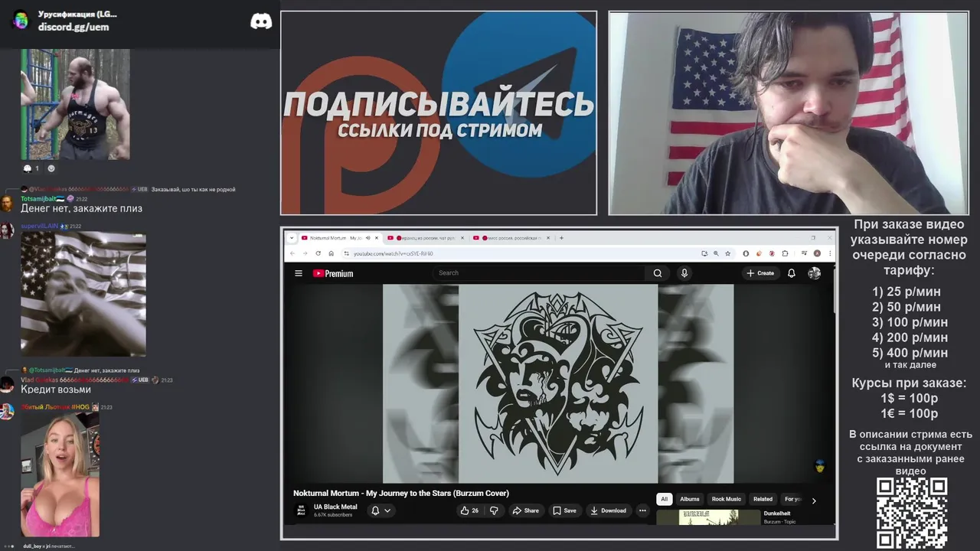980x551 pixels.
Task: Like the Nokturnal Mortum video
Action: tap(469, 510)
